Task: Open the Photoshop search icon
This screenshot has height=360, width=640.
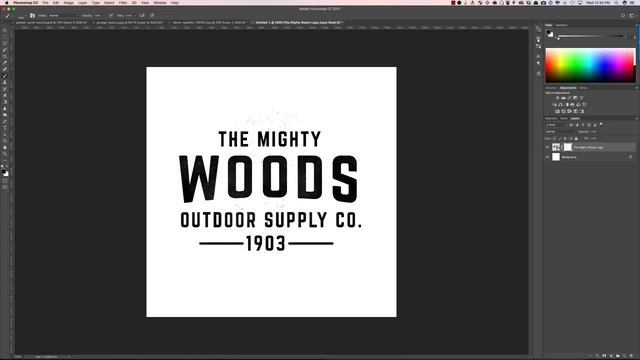Action: [x=623, y=16]
